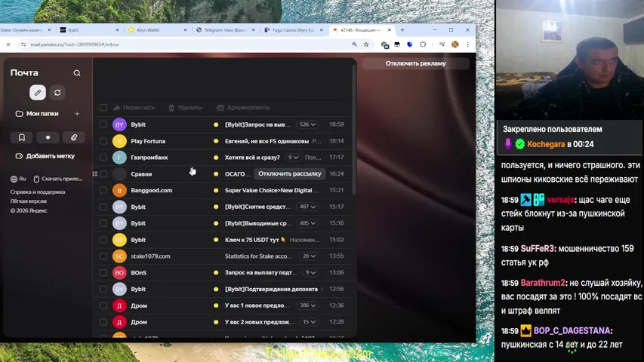Open mail search with magnifier icon
This screenshot has height=362, width=644.
[77, 73]
